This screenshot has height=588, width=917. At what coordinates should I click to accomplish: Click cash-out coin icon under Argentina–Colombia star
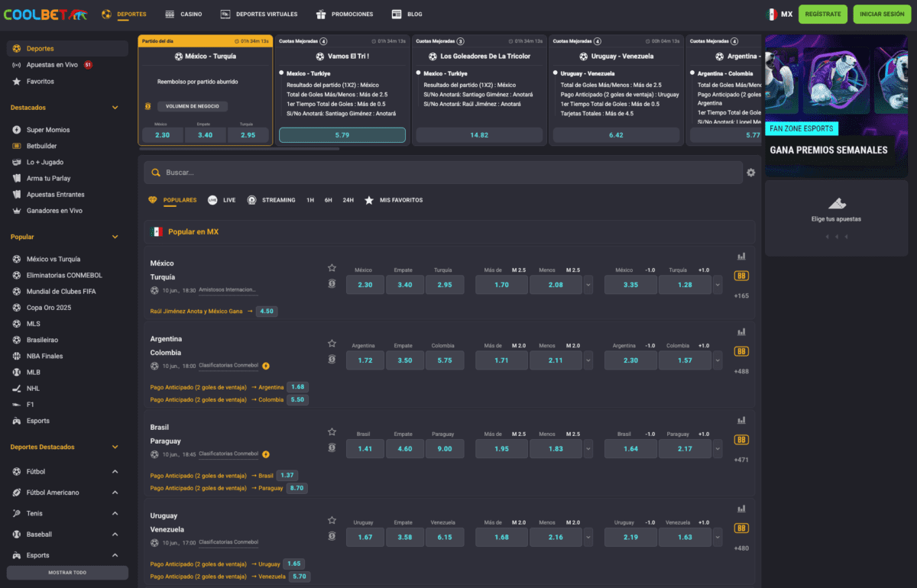332,359
